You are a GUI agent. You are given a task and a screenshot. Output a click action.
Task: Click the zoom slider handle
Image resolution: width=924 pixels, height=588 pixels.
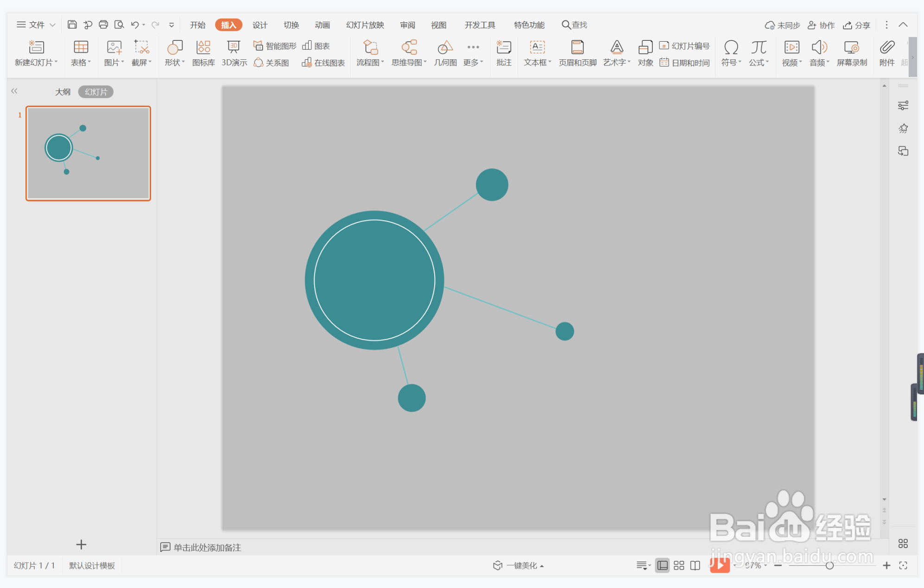829,565
